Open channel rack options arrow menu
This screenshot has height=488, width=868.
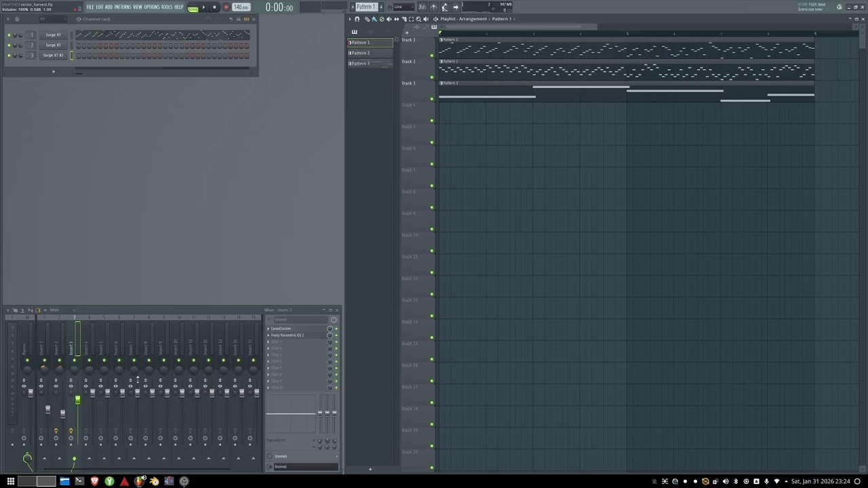tap(8, 19)
